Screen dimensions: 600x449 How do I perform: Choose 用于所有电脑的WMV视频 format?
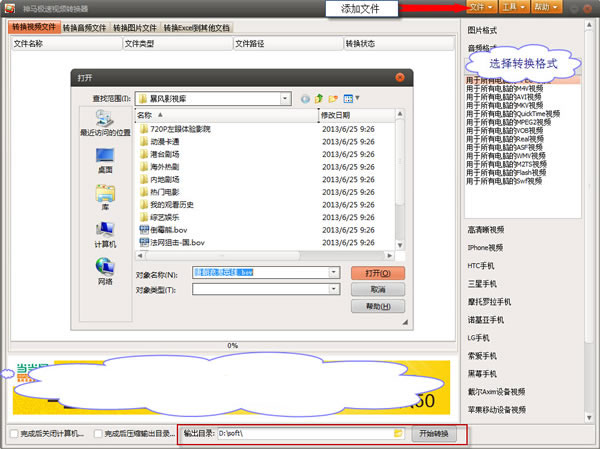tap(505, 156)
